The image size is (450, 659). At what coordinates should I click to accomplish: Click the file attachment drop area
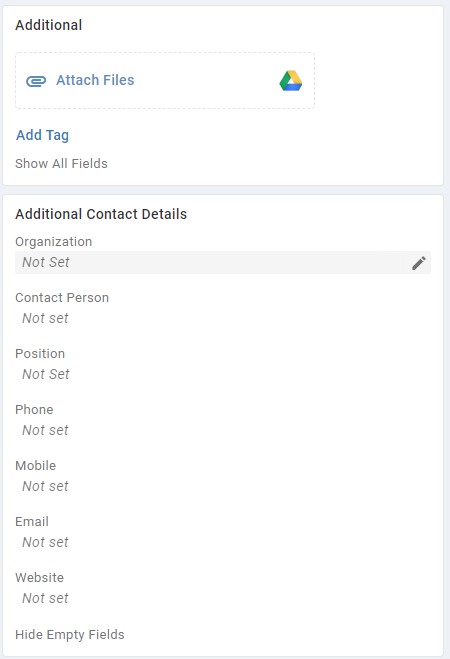(165, 81)
